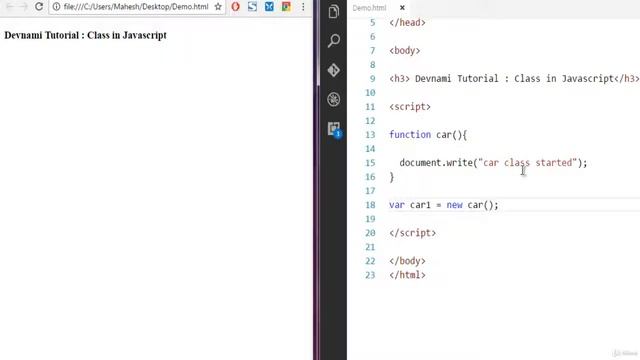
Task: Click the blue X-shaped extension icon
Action: 269,7
